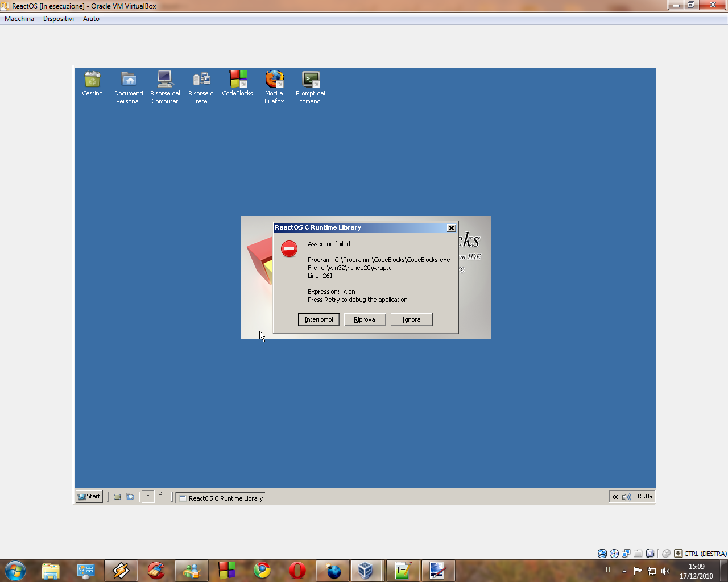This screenshot has width=728, height=582.
Task: Switch to virtual desktop 2 in ReactOS taskbar
Action: click(161, 496)
